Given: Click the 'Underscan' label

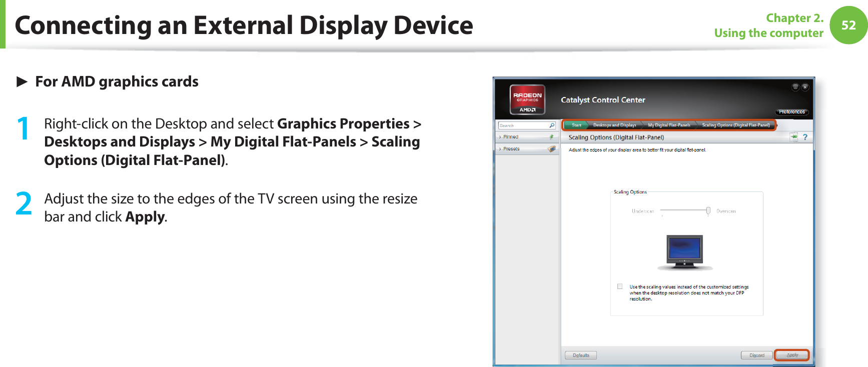Looking at the screenshot, I should pos(643,211).
